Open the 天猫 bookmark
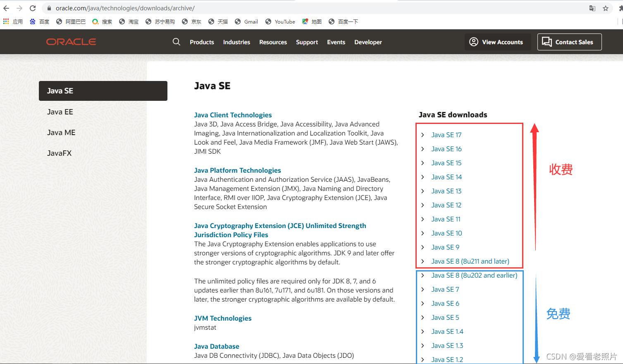 (x=218, y=21)
